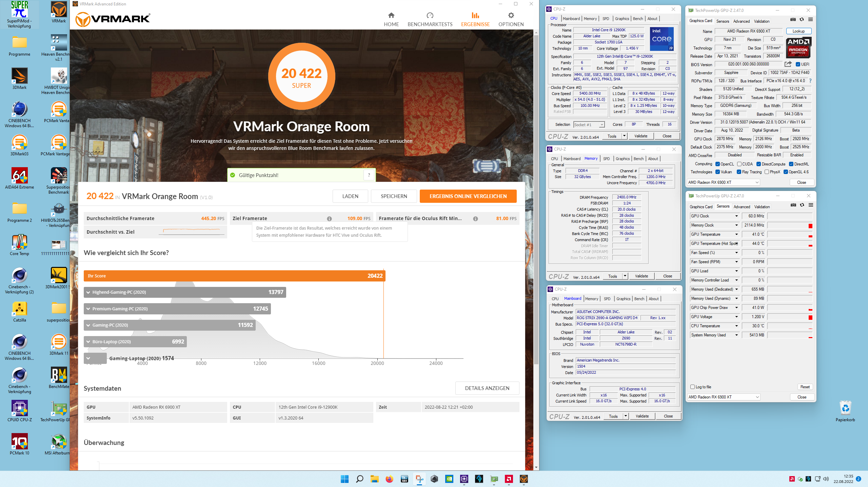The width and height of the screenshot is (868, 487).
Task: Click the Ihr Score orange bar
Action: [x=235, y=276]
